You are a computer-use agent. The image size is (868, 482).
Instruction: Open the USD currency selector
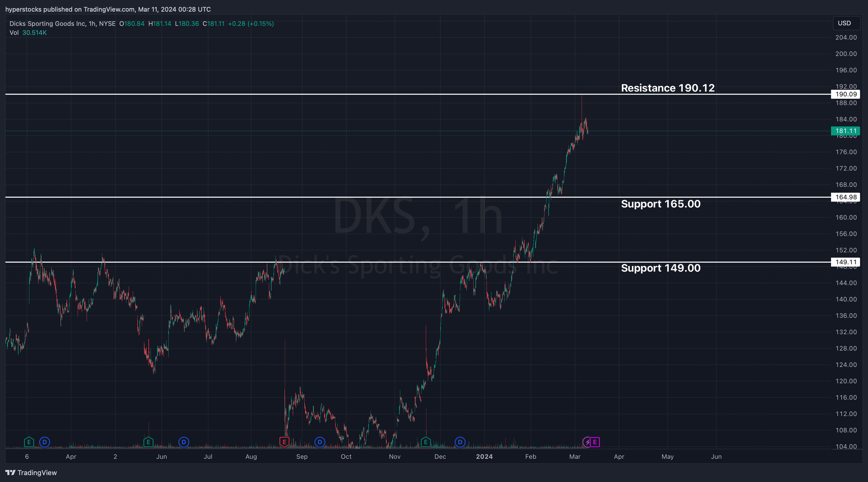(x=846, y=23)
